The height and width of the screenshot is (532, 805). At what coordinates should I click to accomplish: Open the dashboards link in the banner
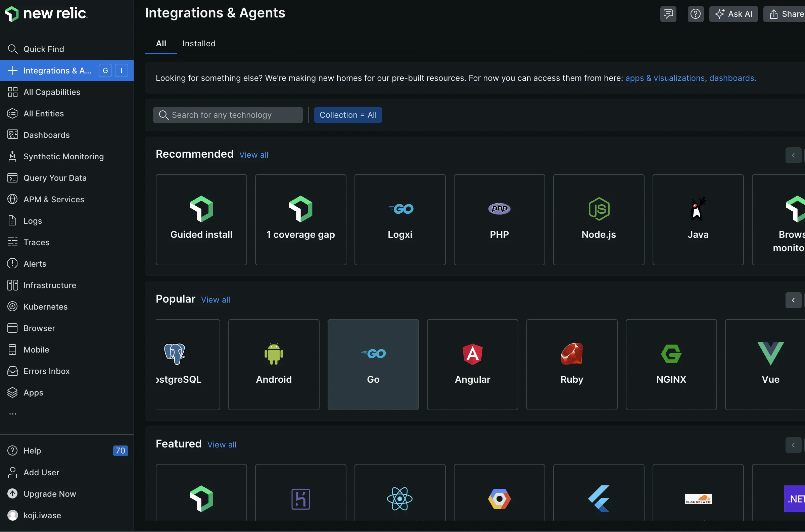pos(732,78)
